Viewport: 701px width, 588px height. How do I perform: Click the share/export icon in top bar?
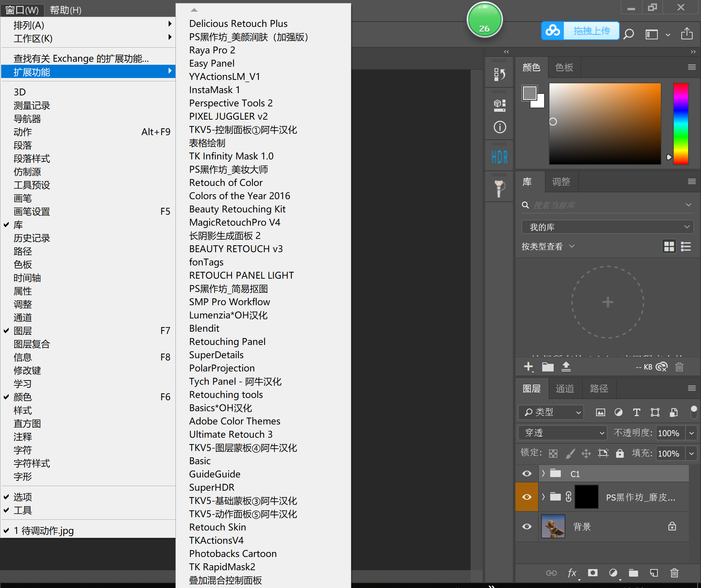click(x=687, y=34)
